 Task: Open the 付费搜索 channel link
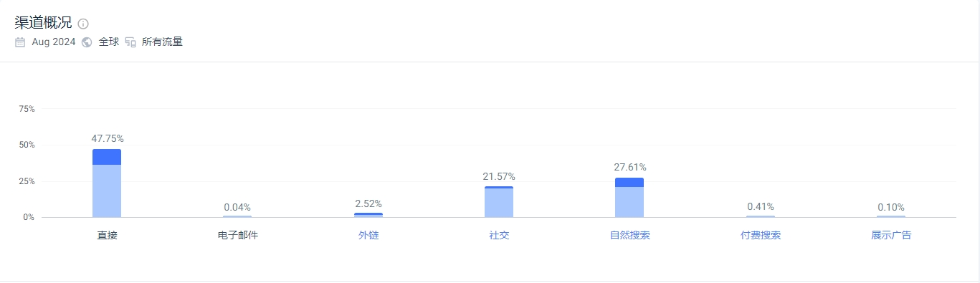tap(761, 235)
